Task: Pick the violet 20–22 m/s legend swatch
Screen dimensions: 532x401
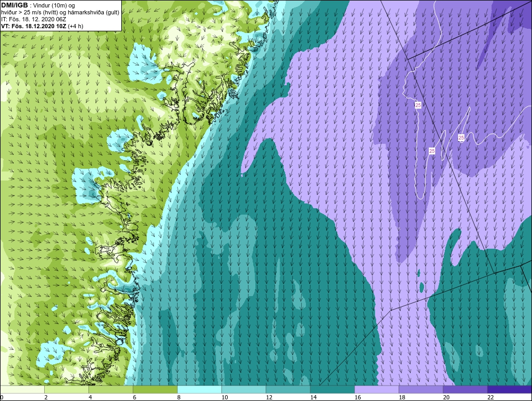Action: click(465, 389)
